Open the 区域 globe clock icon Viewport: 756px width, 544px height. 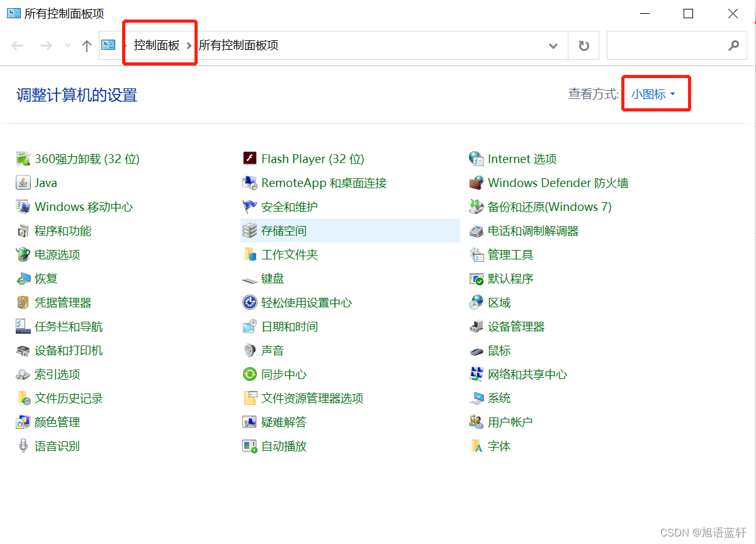point(477,302)
